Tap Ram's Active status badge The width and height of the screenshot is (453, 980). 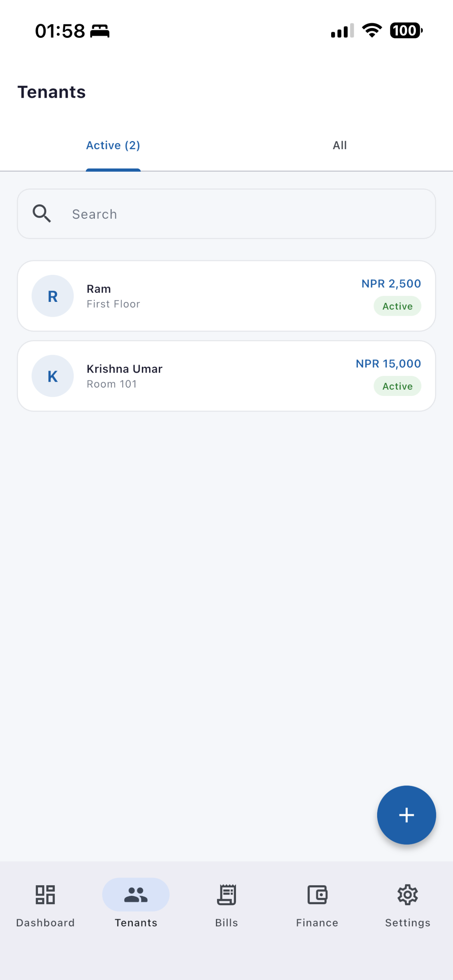pos(397,306)
